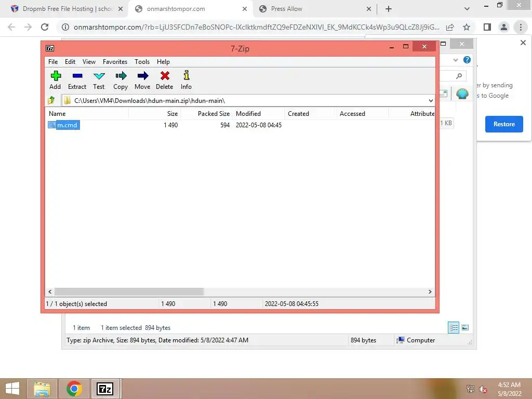Sort by the Packed Size column
The width and height of the screenshot is (532, 399).
207,114
